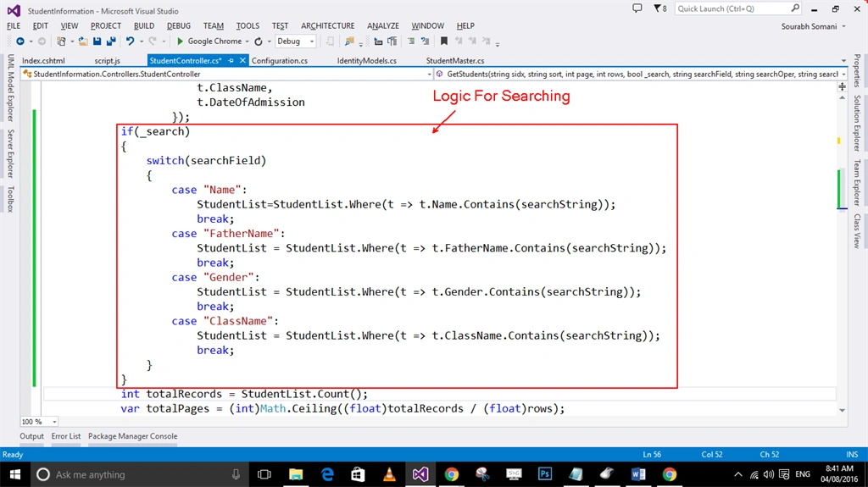This screenshot has width=868, height=487.
Task: Click into the Quick Launch search box
Action: (x=733, y=8)
